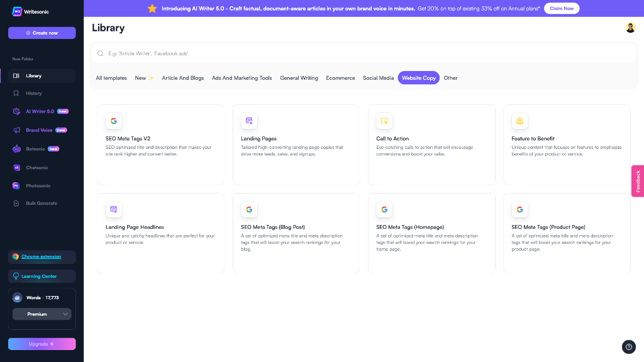Image resolution: width=644 pixels, height=362 pixels.
Task: Click the Landing Pages template icon
Action: coord(249,121)
